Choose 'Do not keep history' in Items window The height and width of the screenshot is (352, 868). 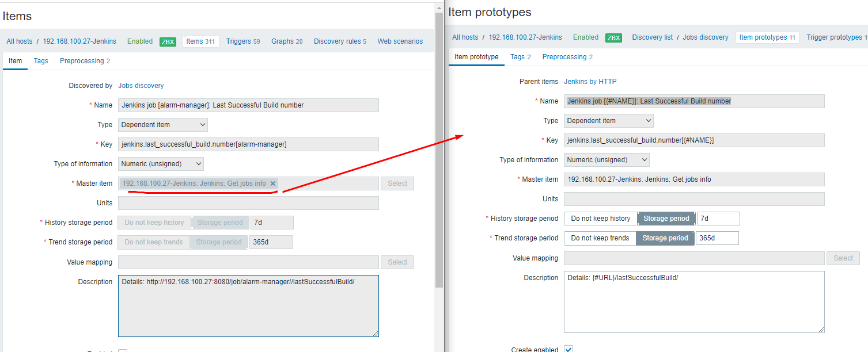click(154, 223)
